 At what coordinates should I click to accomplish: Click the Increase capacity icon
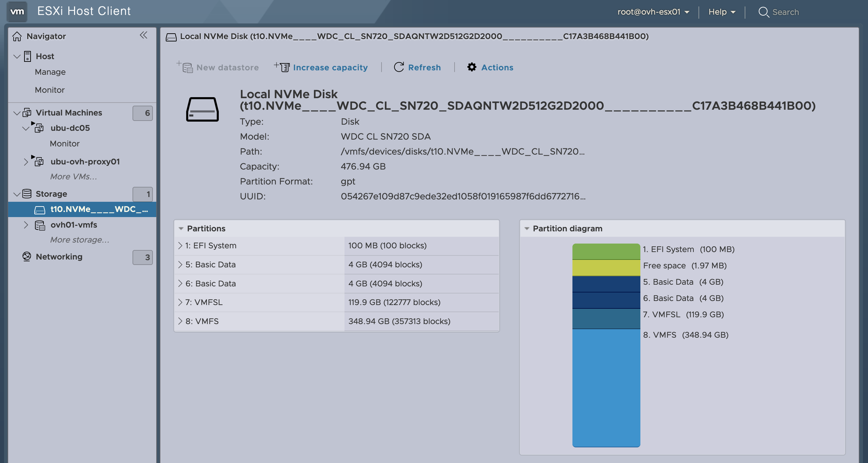click(282, 67)
